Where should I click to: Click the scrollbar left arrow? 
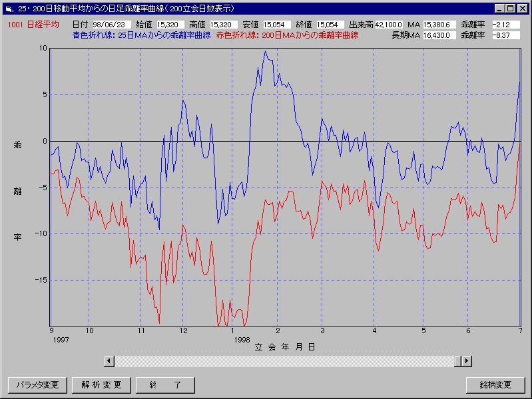[110, 360]
